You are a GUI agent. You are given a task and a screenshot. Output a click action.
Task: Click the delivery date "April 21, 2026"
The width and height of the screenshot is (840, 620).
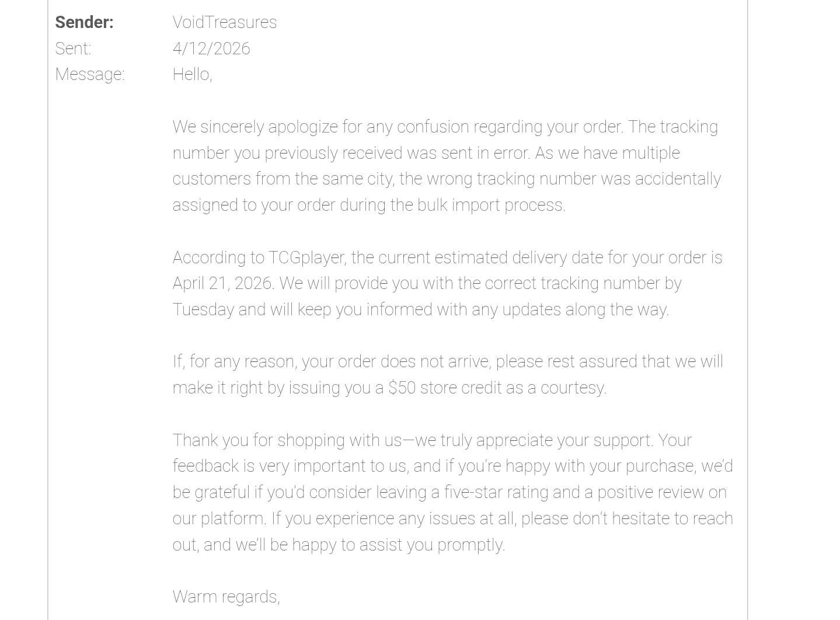(x=222, y=283)
